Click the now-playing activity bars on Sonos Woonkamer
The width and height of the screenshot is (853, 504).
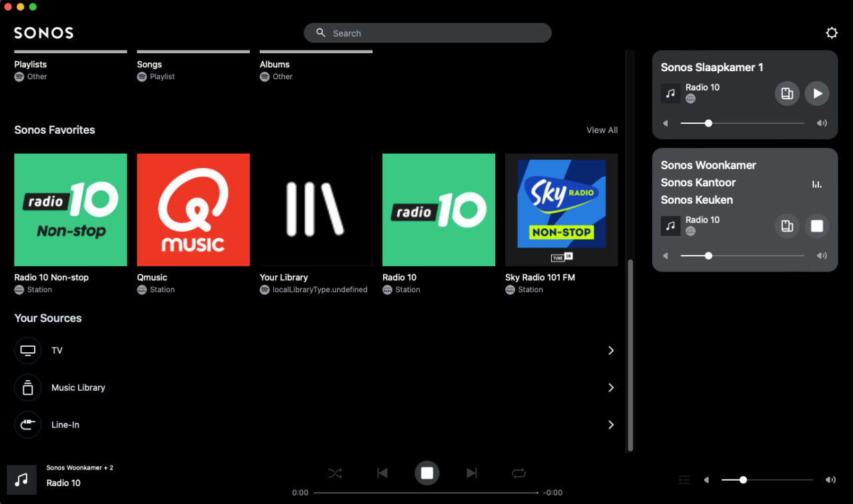click(x=817, y=184)
